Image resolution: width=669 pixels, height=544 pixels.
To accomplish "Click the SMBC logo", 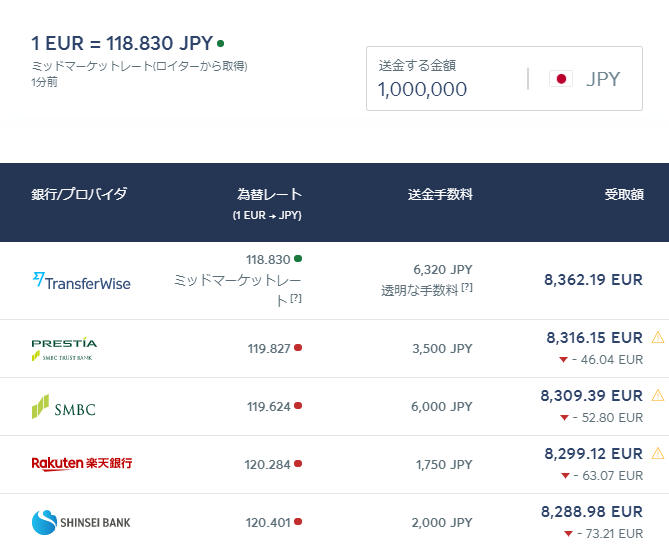I will point(64,407).
